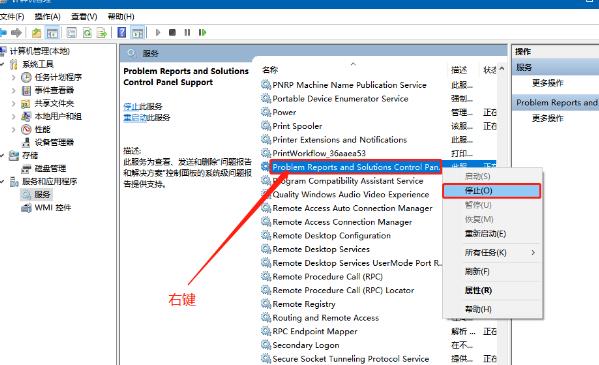Image resolution: width=599 pixels, height=365 pixels.
Task: Click the restart service toolbar icon
Action: point(202,32)
